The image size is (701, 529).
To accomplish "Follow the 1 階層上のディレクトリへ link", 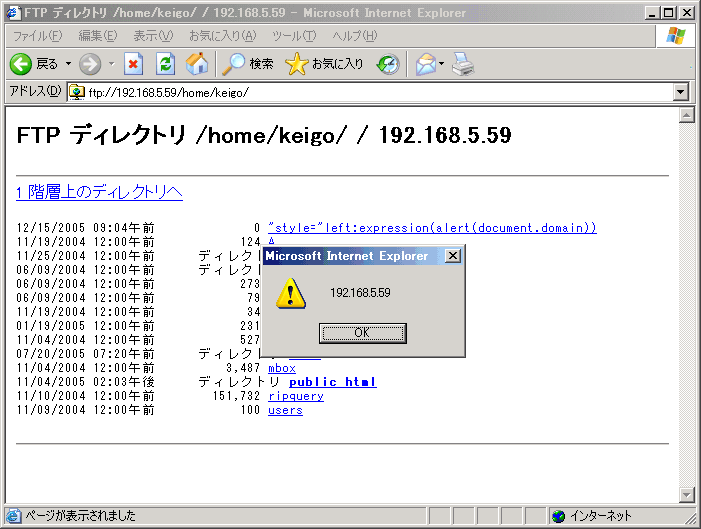I will click(99, 192).
